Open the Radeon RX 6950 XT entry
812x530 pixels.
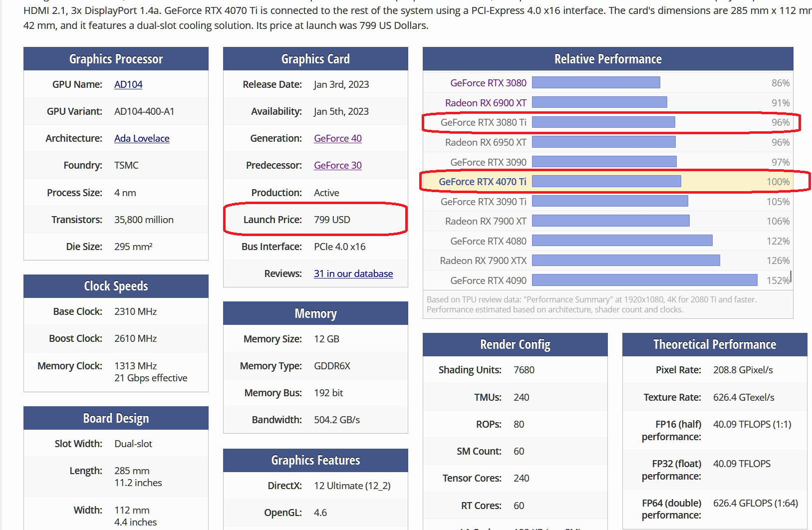[486, 142]
